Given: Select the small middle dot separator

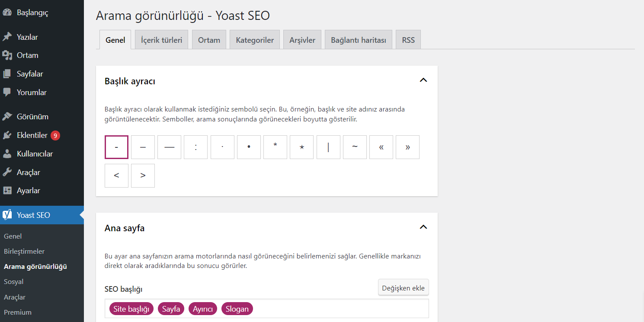Looking at the screenshot, I should coord(222,147).
